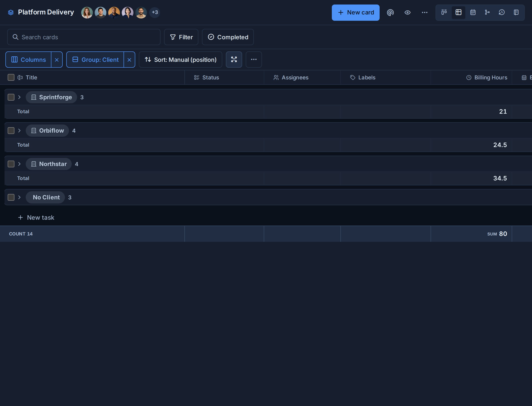Image resolution: width=532 pixels, height=406 pixels.
Task: Check the Sprintforge group checkbox
Action: pyautogui.click(x=11, y=97)
